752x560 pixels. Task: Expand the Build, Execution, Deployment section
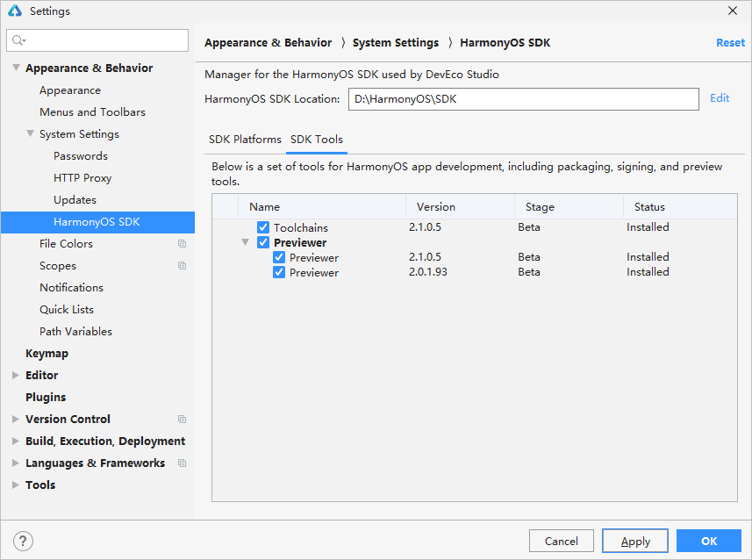pyautogui.click(x=16, y=442)
